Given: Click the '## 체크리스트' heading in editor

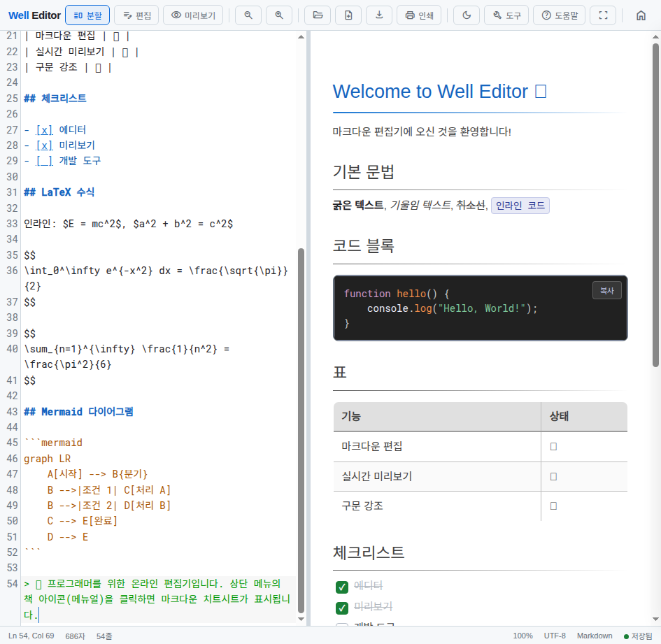Looking at the screenshot, I should tap(55, 98).
